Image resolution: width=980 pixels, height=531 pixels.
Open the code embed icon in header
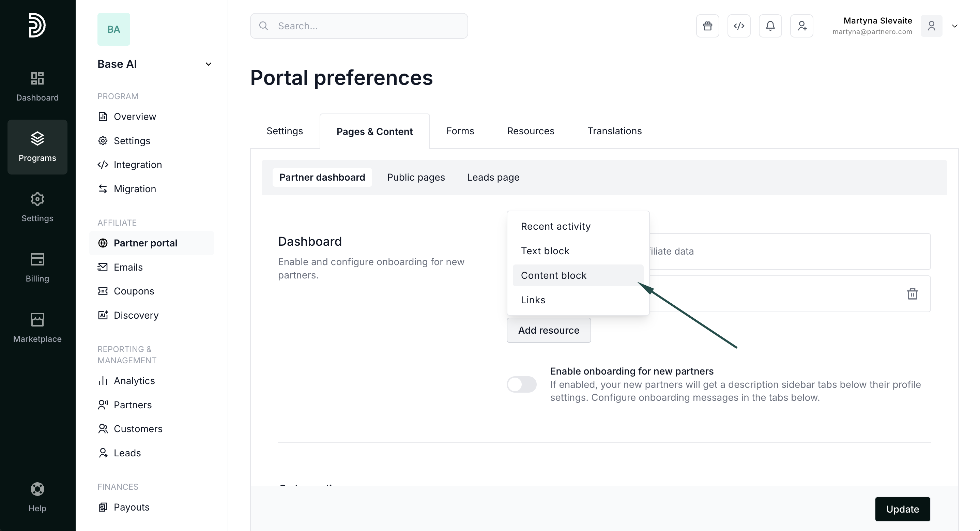pyautogui.click(x=739, y=26)
